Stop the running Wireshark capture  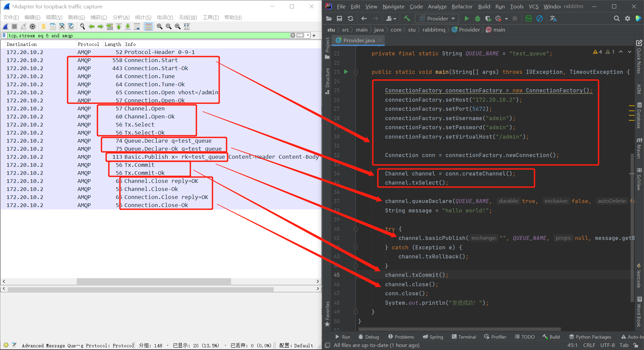pos(14,27)
